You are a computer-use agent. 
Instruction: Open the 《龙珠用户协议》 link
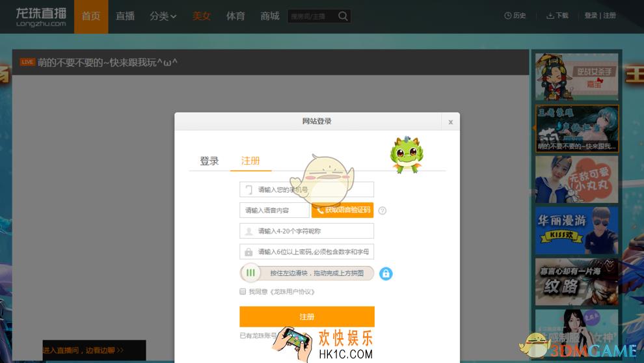pos(293,292)
